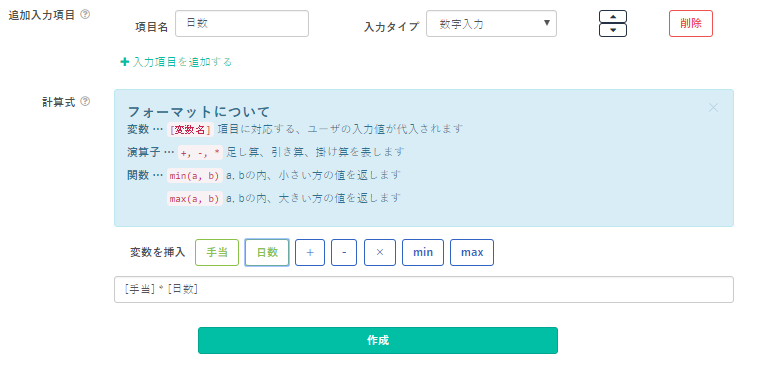Image resolution: width=761 pixels, height=367 pixels.
Task: Click the [変数名] code tag
Action: click(x=190, y=130)
